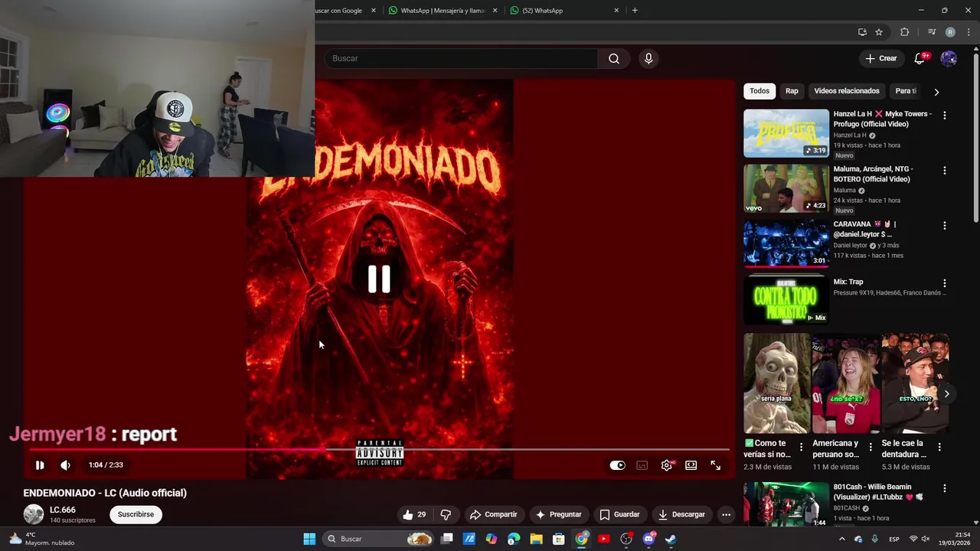
Task: Open Steam from the taskbar
Action: pos(671,539)
